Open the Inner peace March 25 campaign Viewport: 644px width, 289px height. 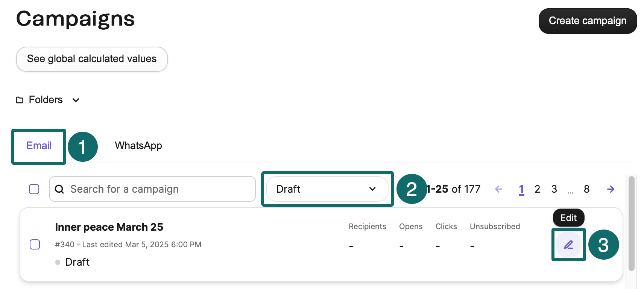[109, 227]
